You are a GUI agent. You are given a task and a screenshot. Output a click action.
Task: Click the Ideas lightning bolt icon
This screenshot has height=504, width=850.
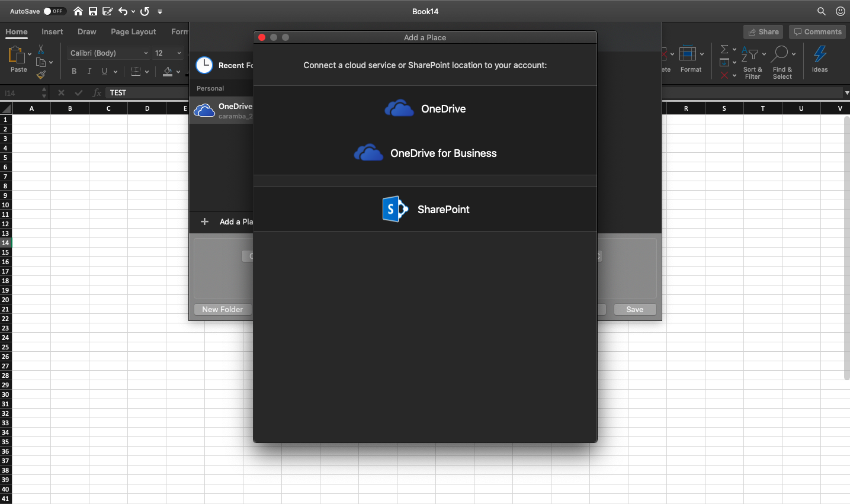820,54
